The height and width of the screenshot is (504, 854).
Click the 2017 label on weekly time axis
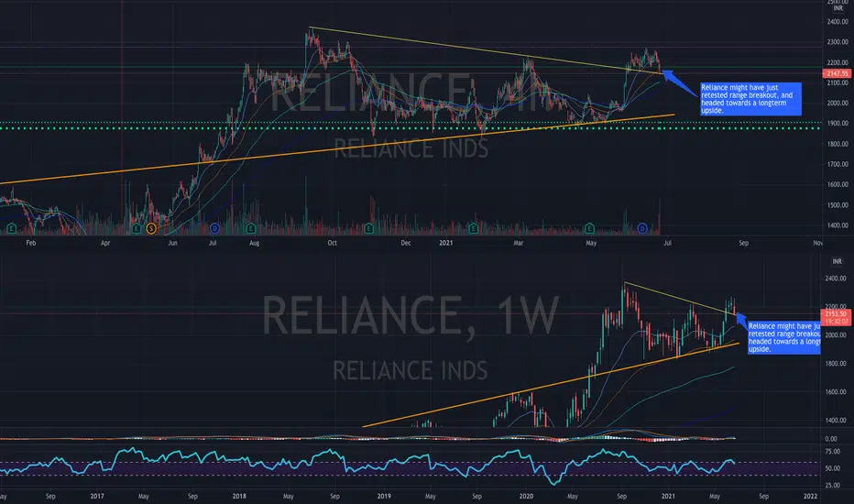pos(97,497)
